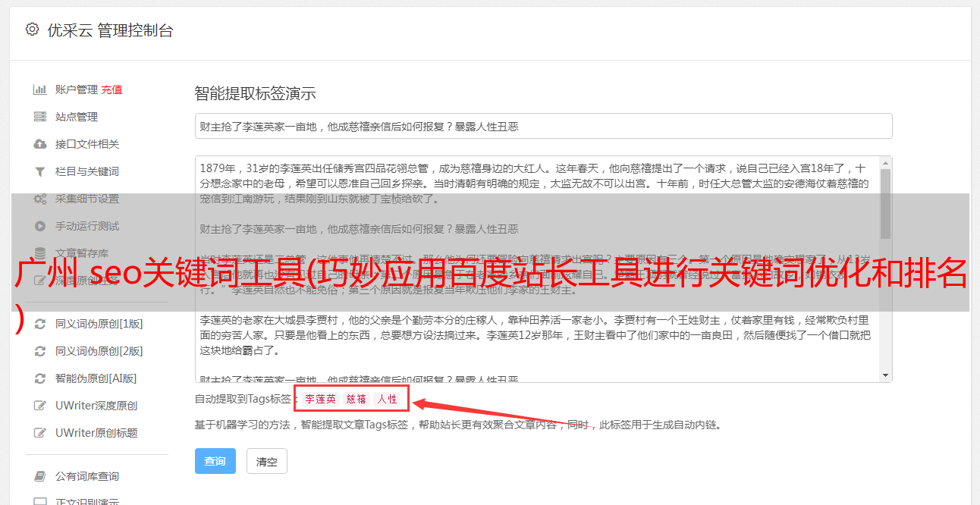Click inside the article content text area
980x505 pixels.
tap(537, 269)
